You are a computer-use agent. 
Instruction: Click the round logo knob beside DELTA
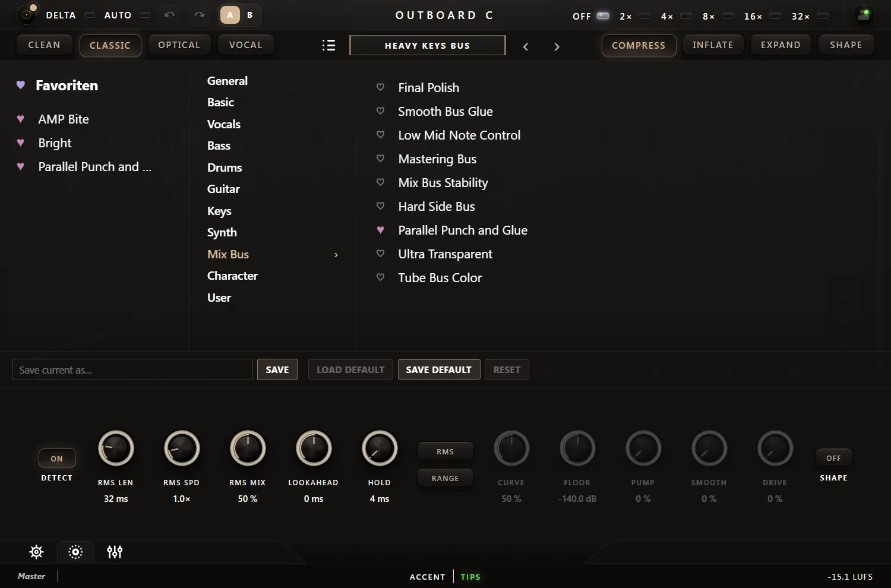pyautogui.click(x=27, y=14)
